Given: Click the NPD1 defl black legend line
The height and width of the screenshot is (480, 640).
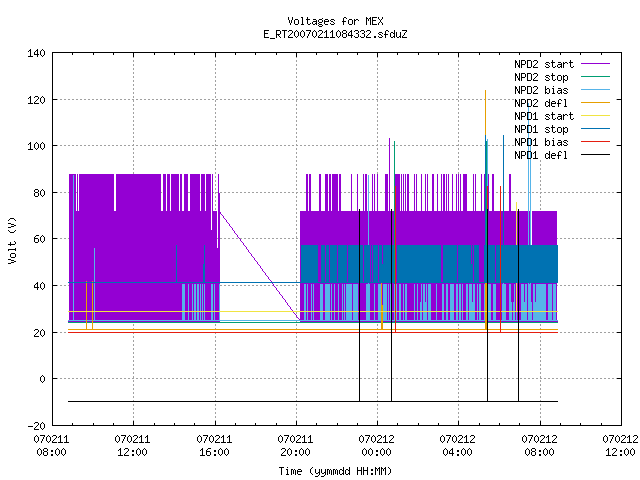Looking at the screenshot, I should point(595,155).
